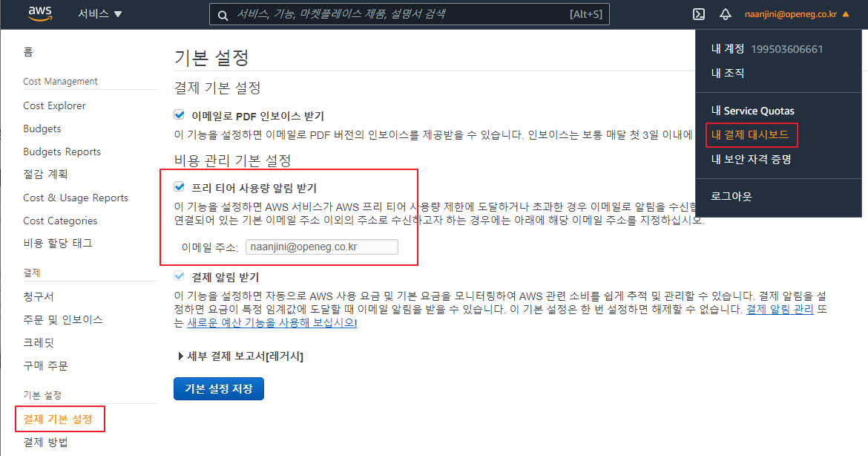Open Cost Categories in sidebar
The width and height of the screenshot is (868, 456).
[x=60, y=221]
